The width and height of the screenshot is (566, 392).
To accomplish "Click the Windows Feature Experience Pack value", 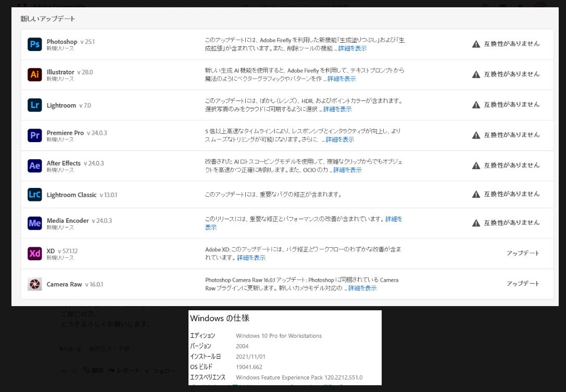I will click(x=299, y=377).
